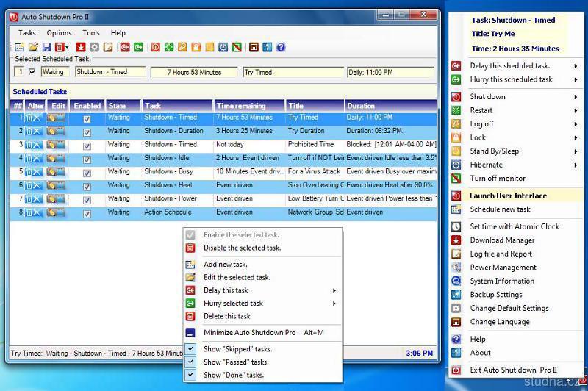This screenshot has height=391, width=588.
Task: Open the Options menu in menu bar
Action: tap(60, 33)
